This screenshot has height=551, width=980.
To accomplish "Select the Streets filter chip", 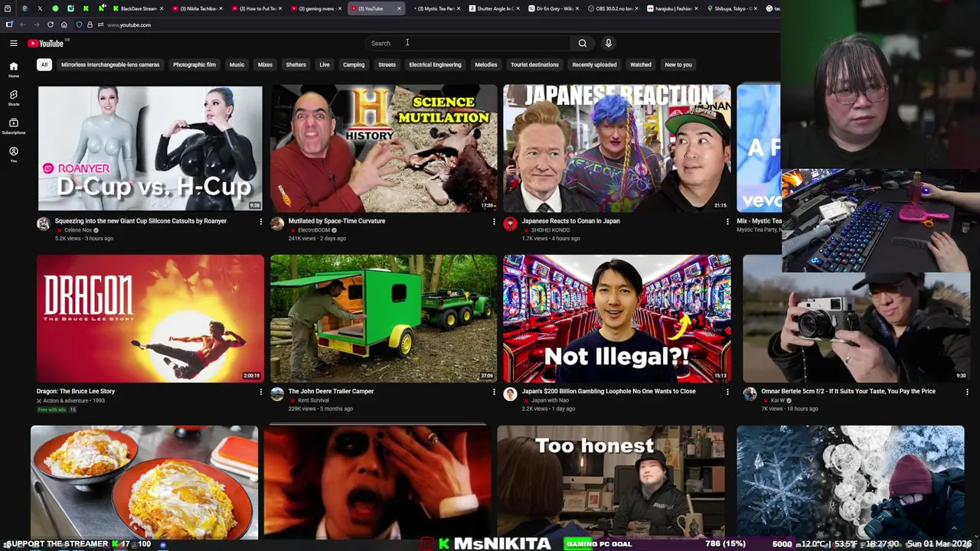I will [x=387, y=64].
